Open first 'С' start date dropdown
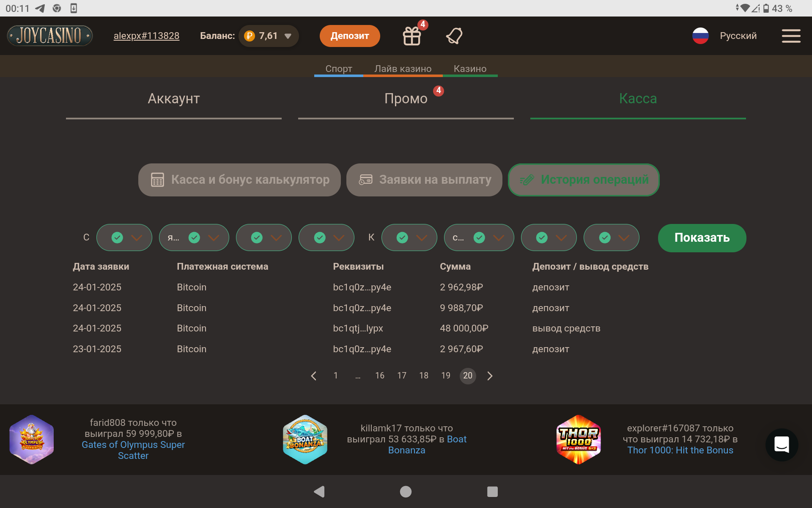The height and width of the screenshot is (508, 812). click(124, 237)
